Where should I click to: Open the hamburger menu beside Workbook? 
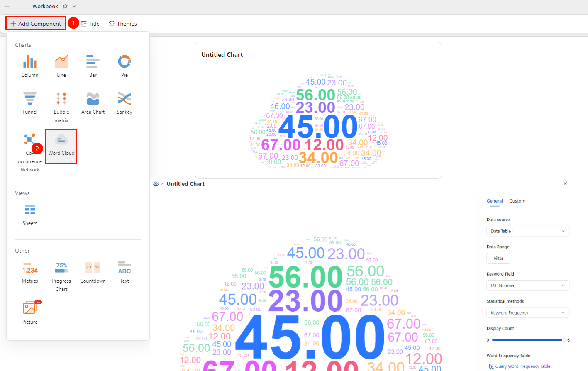coord(24,6)
